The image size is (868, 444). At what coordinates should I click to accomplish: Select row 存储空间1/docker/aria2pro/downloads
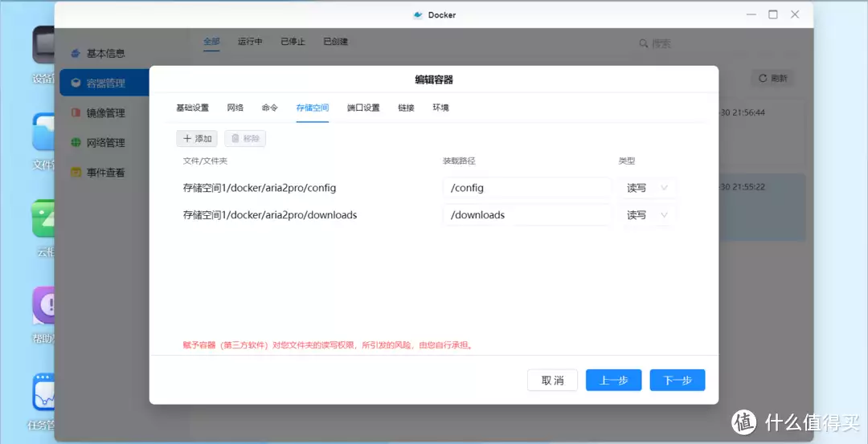point(270,215)
